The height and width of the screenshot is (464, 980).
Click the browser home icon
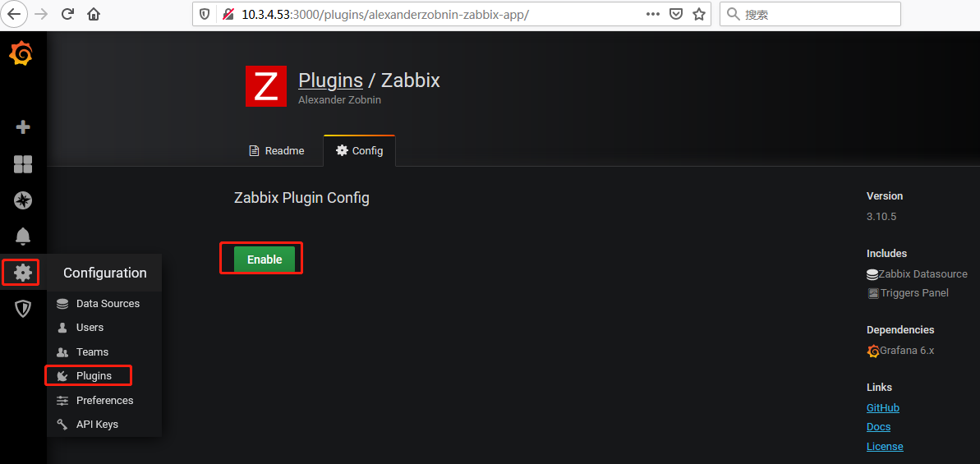pos(94,14)
